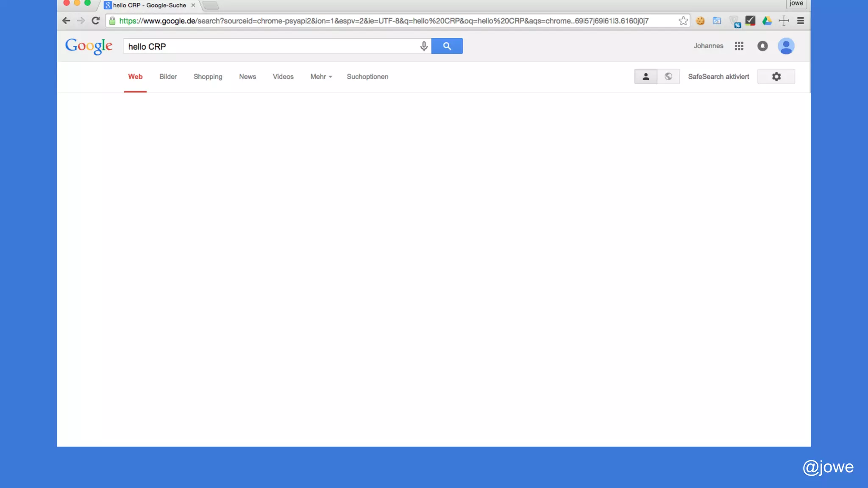This screenshot has width=868, height=488.
Task: Switch to the Bilder tab
Action: (x=168, y=77)
